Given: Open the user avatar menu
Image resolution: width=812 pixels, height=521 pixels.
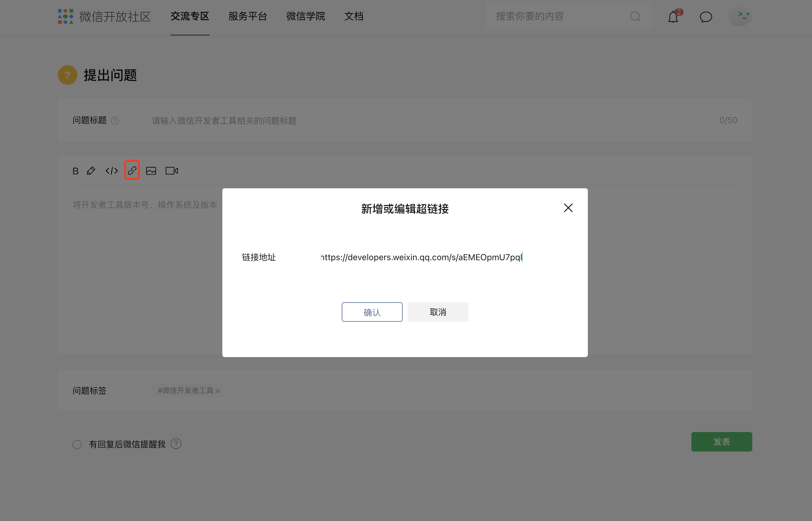Looking at the screenshot, I should tap(740, 16).
